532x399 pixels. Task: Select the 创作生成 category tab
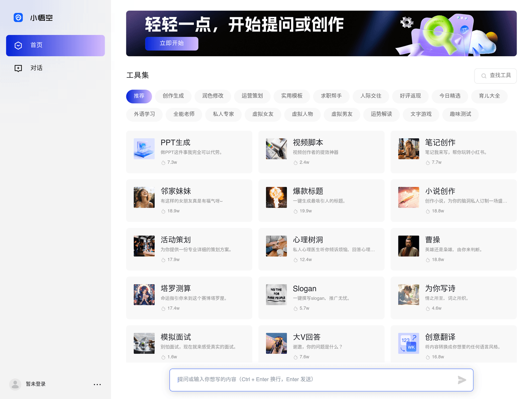coord(173,96)
